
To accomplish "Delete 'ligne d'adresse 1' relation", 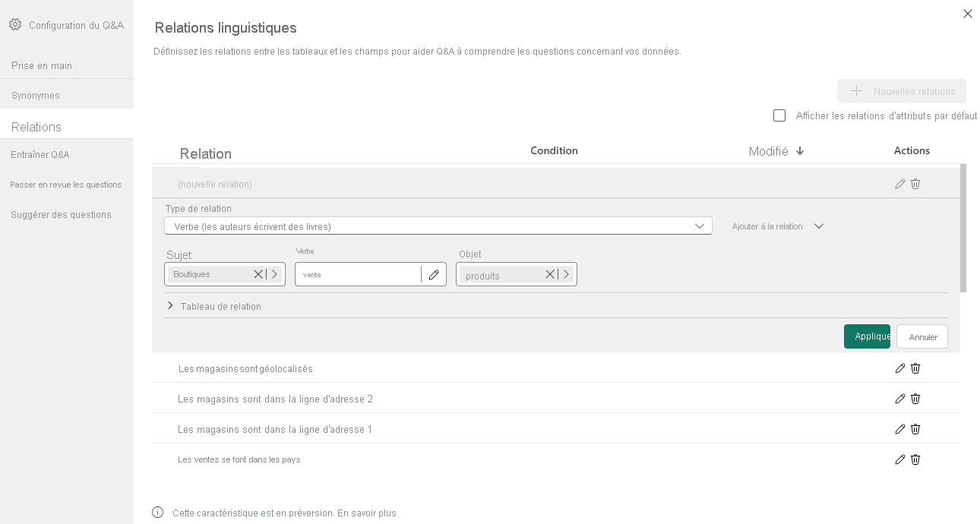I will pos(915,429).
